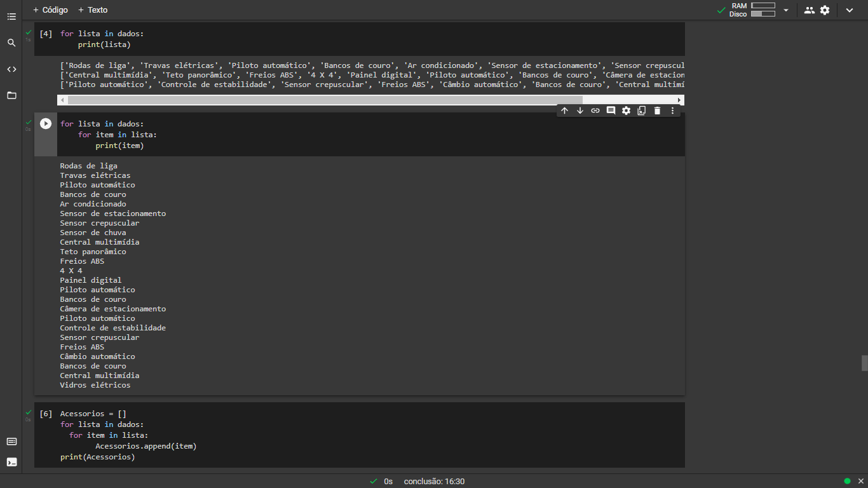Open the table of contents sidebar icon
This screenshot has height=488, width=868.
coord(11,17)
